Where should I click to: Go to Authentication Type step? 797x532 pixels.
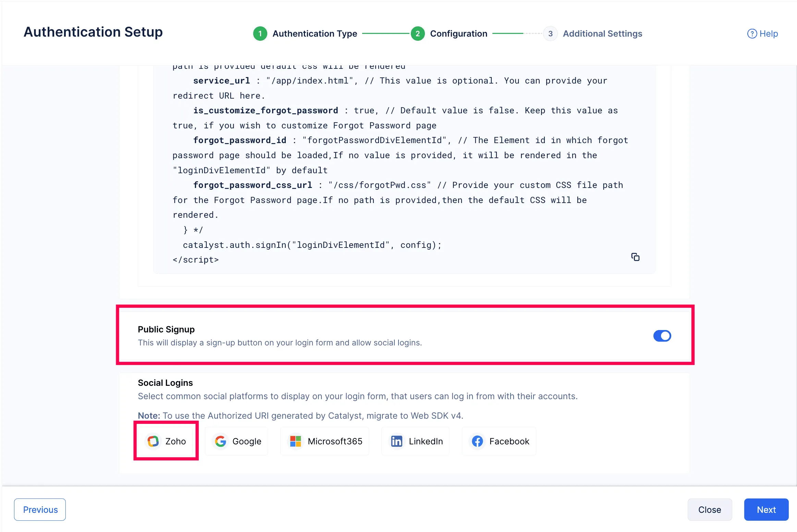point(315,34)
